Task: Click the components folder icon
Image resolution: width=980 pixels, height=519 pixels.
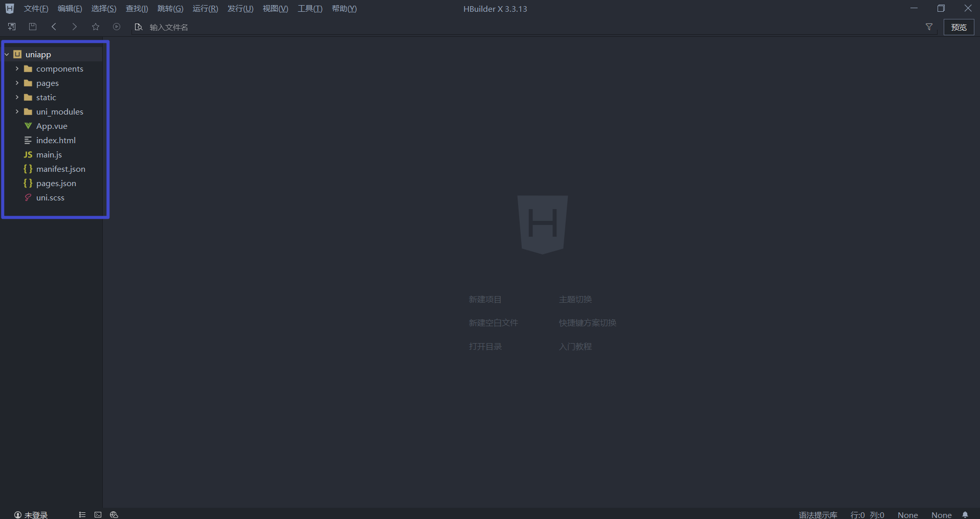Action: coord(28,69)
